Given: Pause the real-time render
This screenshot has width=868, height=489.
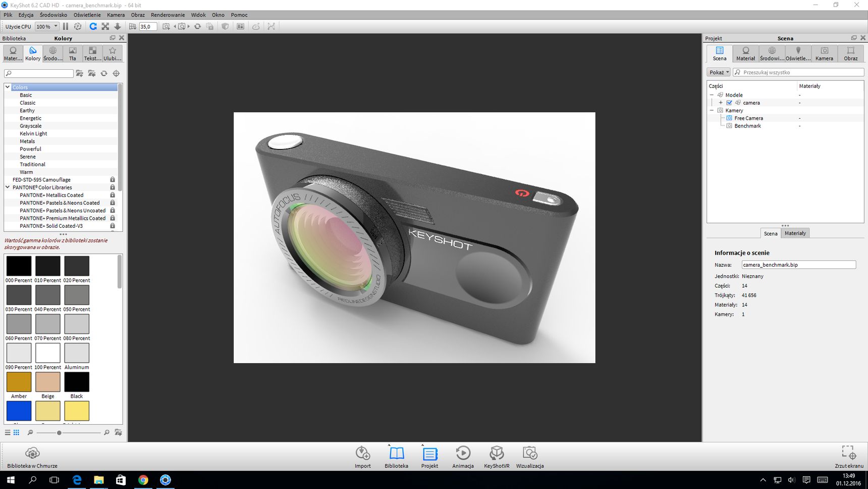Looking at the screenshot, I should [66, 26].
